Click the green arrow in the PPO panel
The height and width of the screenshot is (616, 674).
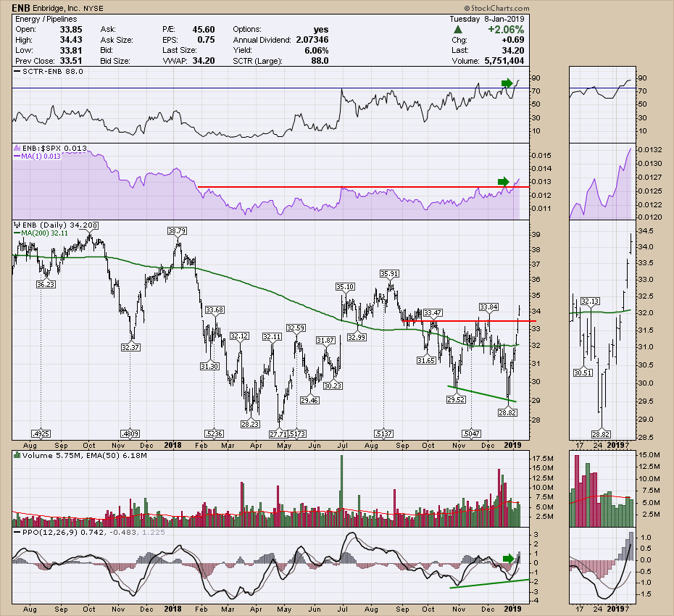point(509,559)
